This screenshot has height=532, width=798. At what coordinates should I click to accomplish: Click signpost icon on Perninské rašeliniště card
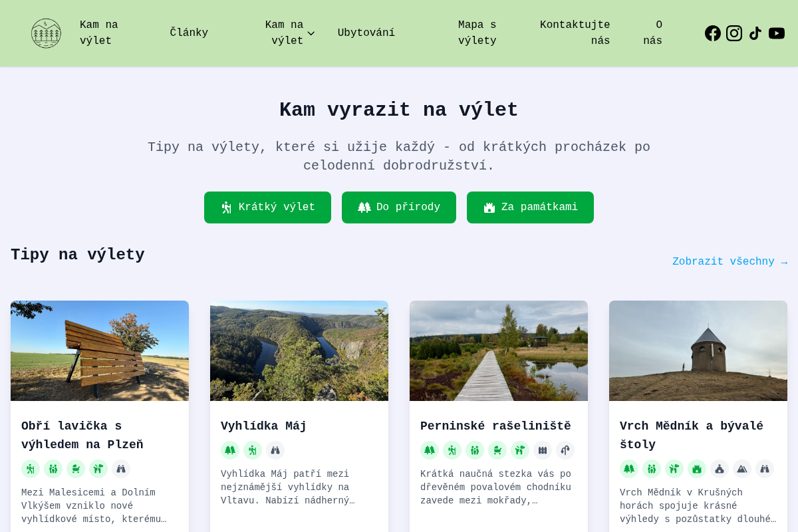click(x=520, y=450)
